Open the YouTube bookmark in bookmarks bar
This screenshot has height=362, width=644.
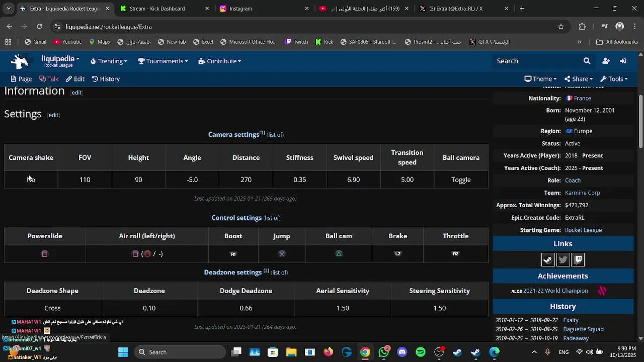[68, 42]
